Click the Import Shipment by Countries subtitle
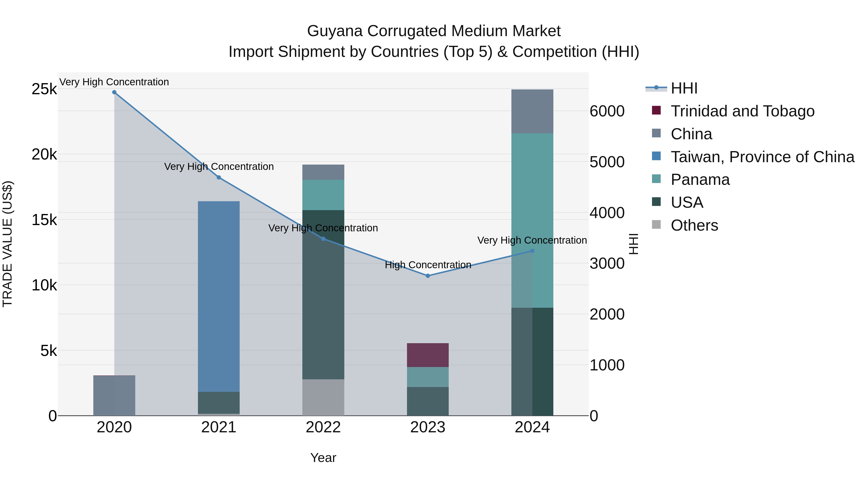This screenshot has width=868, height=488. pos(434,52)
